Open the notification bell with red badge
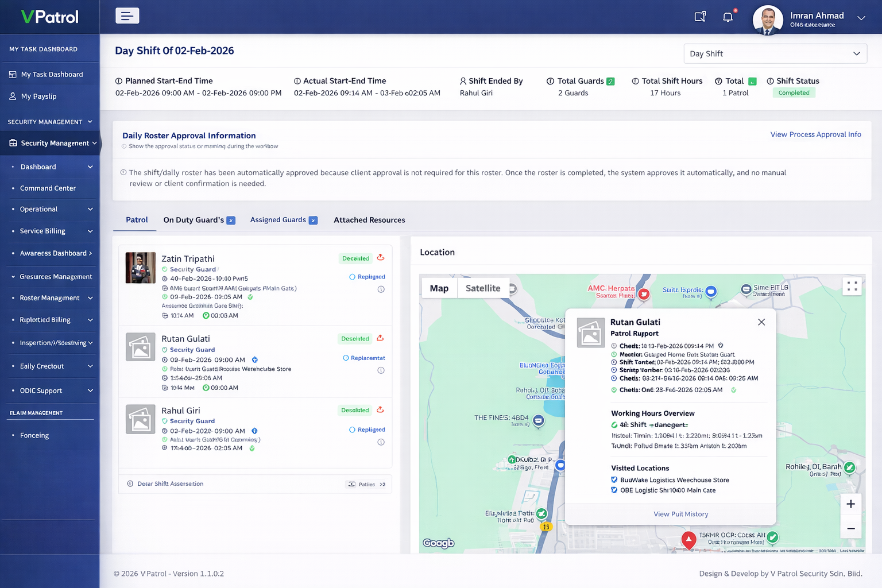This screenshot has height=588, width=882. coord(728,17)
